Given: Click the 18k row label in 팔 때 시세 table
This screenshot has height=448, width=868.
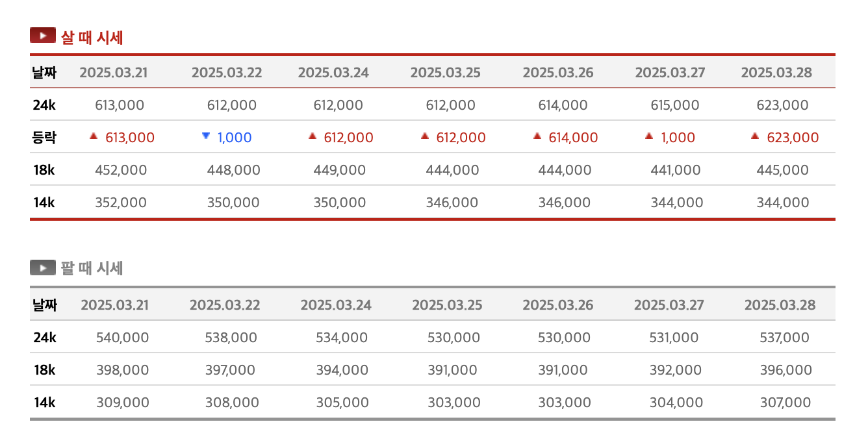Looking at the screenshot, I should (45, 370).
